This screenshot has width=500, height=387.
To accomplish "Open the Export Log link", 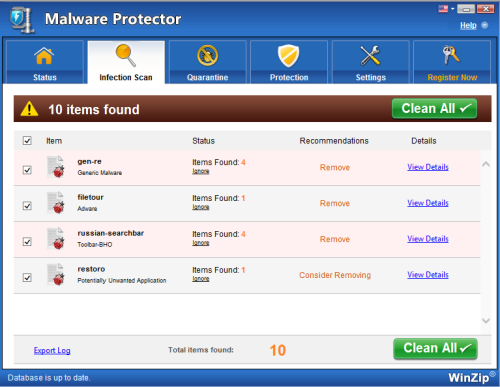I will coord(52,350).
